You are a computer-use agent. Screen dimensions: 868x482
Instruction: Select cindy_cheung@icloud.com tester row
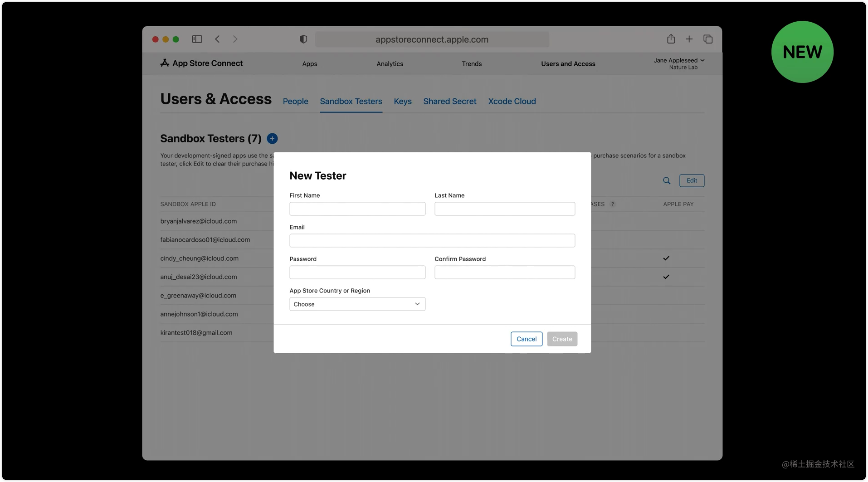tap(432, 258)
